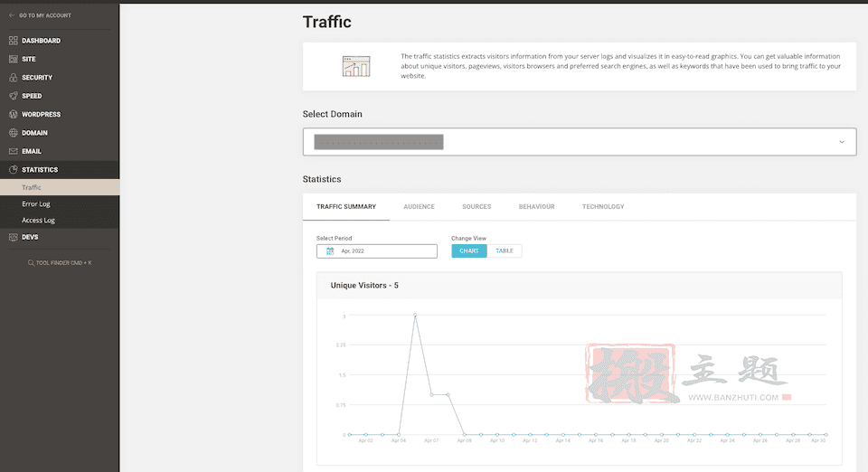Click the Apr 22 axis label
Viewport: 868px width, 472px height.
coord(694,440)
